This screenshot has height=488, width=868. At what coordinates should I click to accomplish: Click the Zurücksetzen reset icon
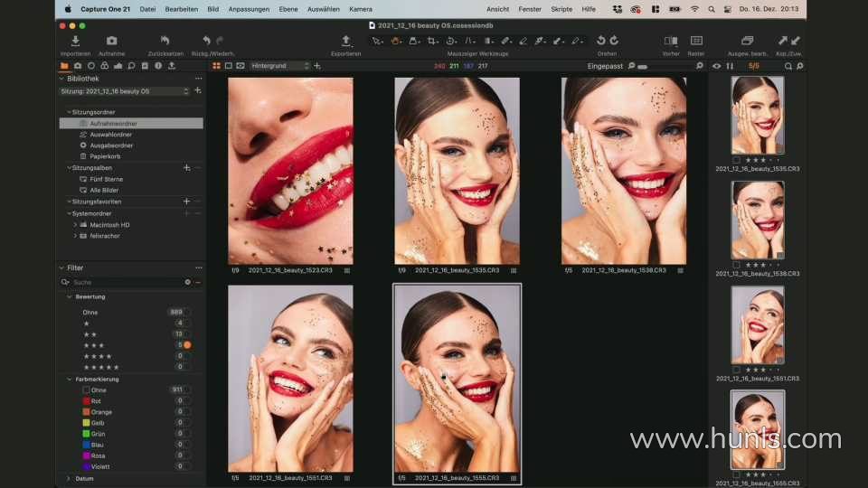pyautogui.click(x=165, y=42)
